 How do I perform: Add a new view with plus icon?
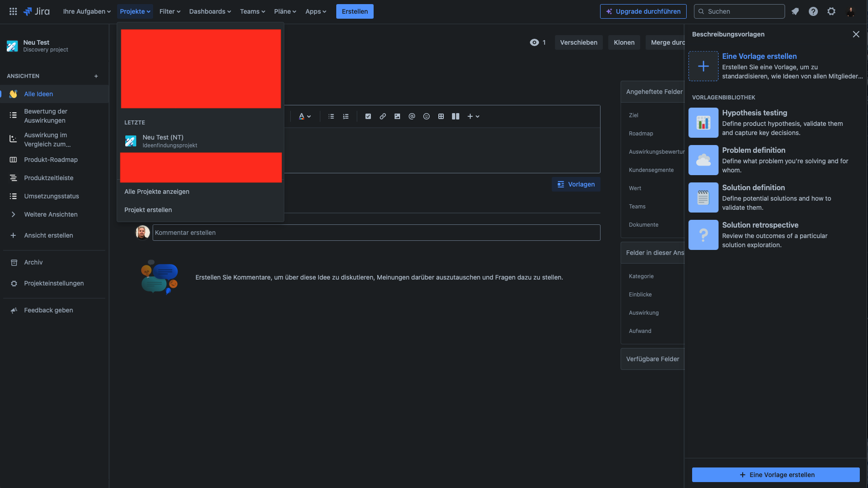pos(96,76)
